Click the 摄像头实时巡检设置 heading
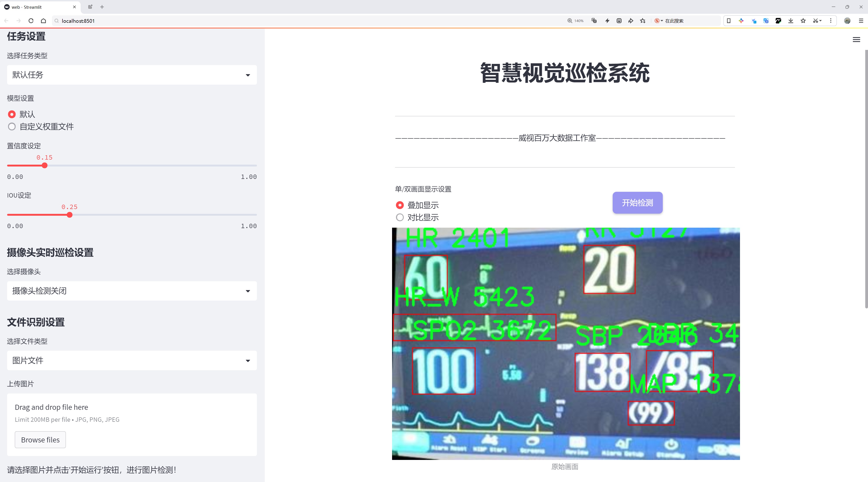The height and width of the screenshot is (482, 868). [50, 252]
